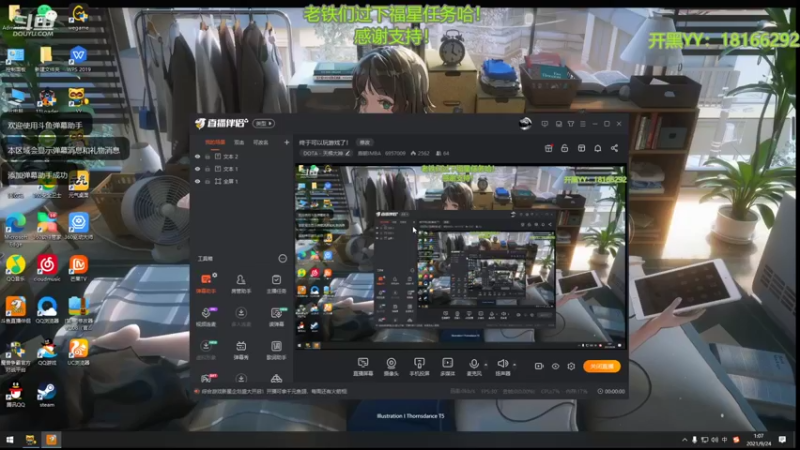Click the add scene plus button
Viewport: 800px width, 450px height.
click(x=286, y=142)
